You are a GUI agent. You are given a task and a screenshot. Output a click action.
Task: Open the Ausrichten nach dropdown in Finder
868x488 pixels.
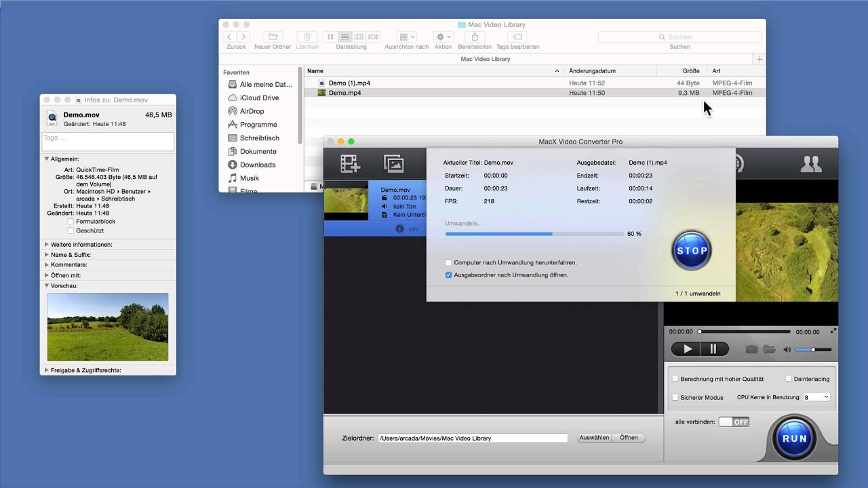[407, 37]
